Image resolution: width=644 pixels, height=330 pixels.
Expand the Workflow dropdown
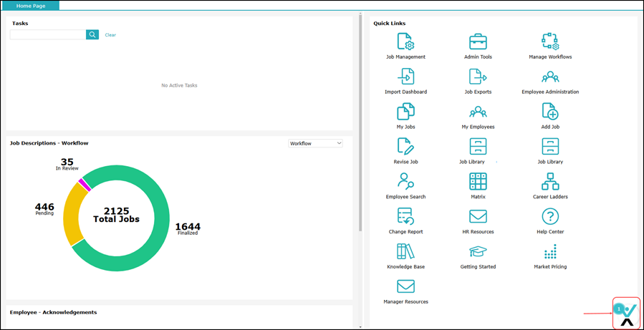point(315,143)
